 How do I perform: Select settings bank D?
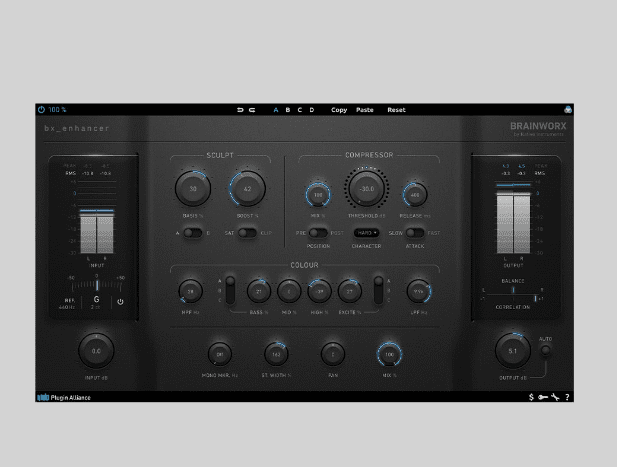tap(312, 110)
